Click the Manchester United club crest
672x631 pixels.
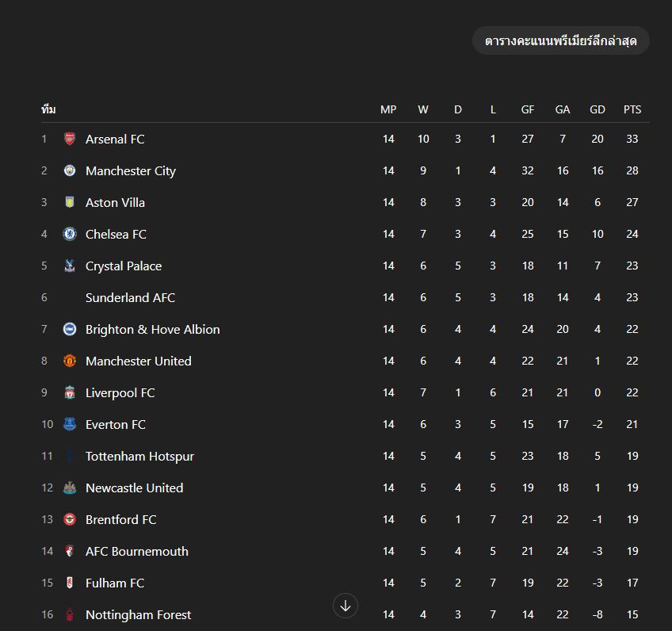click(x=70, y=361)
